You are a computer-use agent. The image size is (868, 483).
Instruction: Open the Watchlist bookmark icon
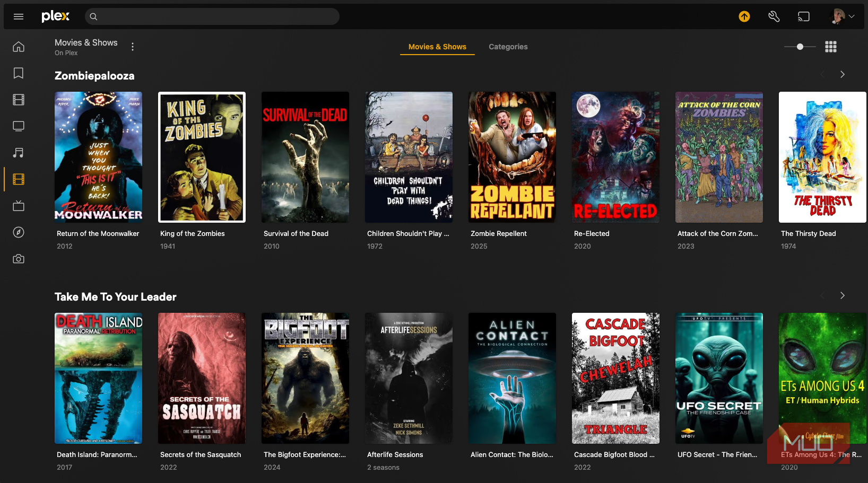point(19,73)
